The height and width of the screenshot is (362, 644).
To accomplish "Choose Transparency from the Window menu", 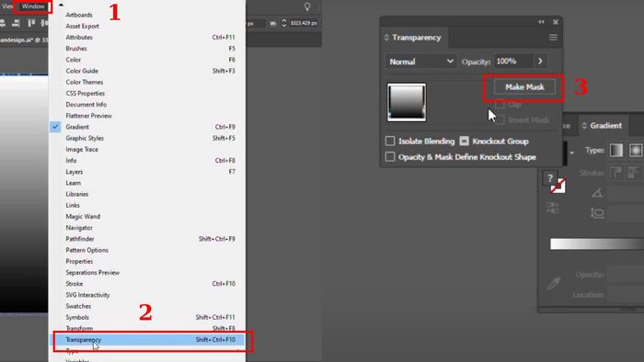I will tap(148, 340).
